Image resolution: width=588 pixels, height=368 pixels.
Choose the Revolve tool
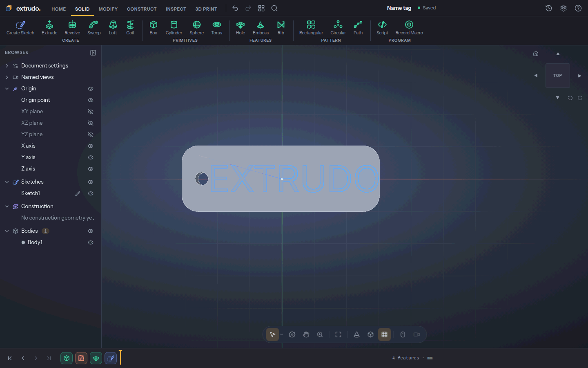click(72, 28)
